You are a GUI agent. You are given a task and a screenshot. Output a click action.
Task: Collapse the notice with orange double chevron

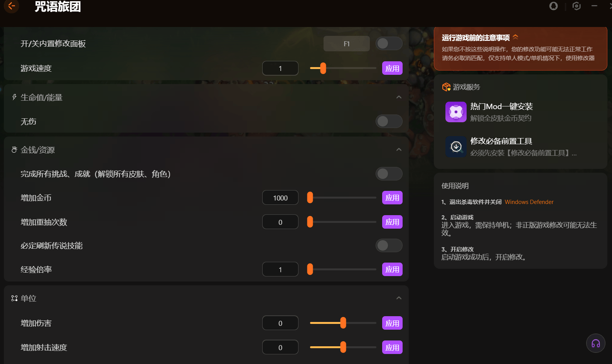click(x=516, y=37)
